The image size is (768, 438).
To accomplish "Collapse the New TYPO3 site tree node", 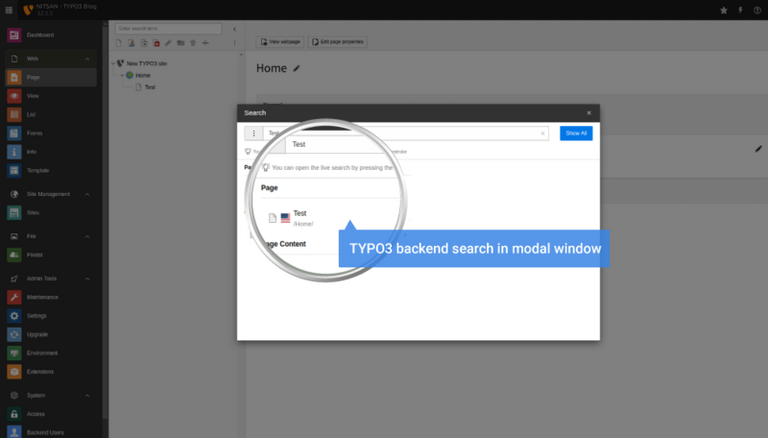I will coord(113,63).
